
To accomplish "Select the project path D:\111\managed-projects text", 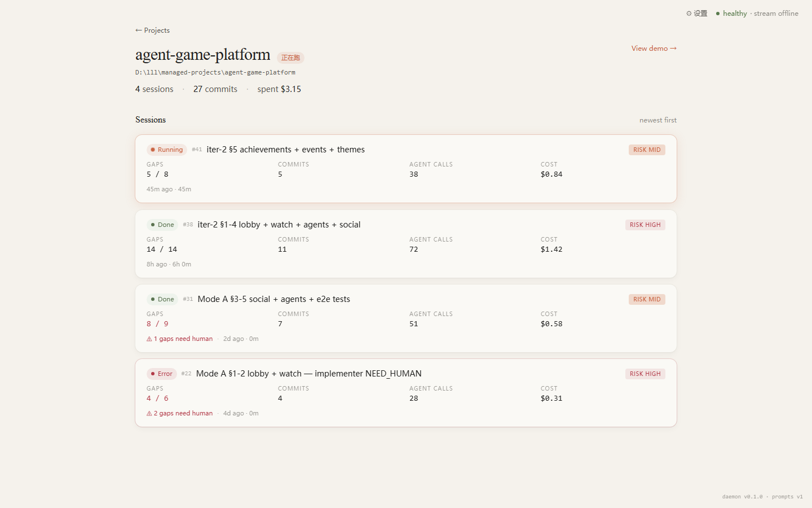I will 215,72.
